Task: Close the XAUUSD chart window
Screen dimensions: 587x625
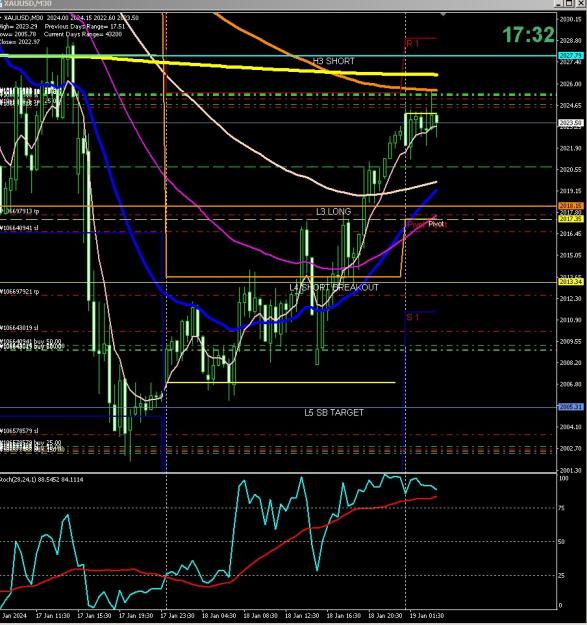Action: pos(580,3)
